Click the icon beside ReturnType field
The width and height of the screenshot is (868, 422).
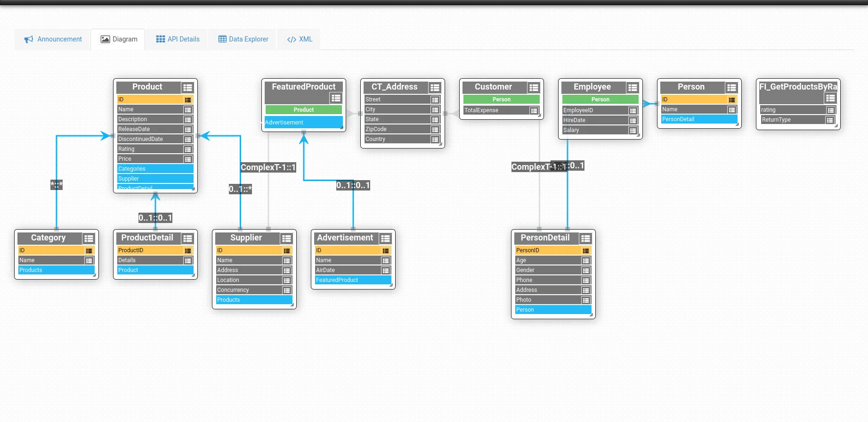830,120
